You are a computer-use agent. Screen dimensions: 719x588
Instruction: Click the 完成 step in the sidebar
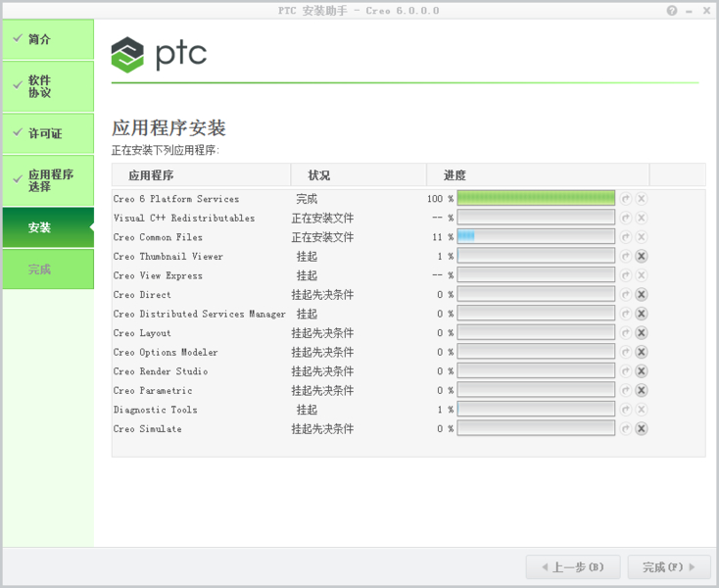tap(48, 269)
